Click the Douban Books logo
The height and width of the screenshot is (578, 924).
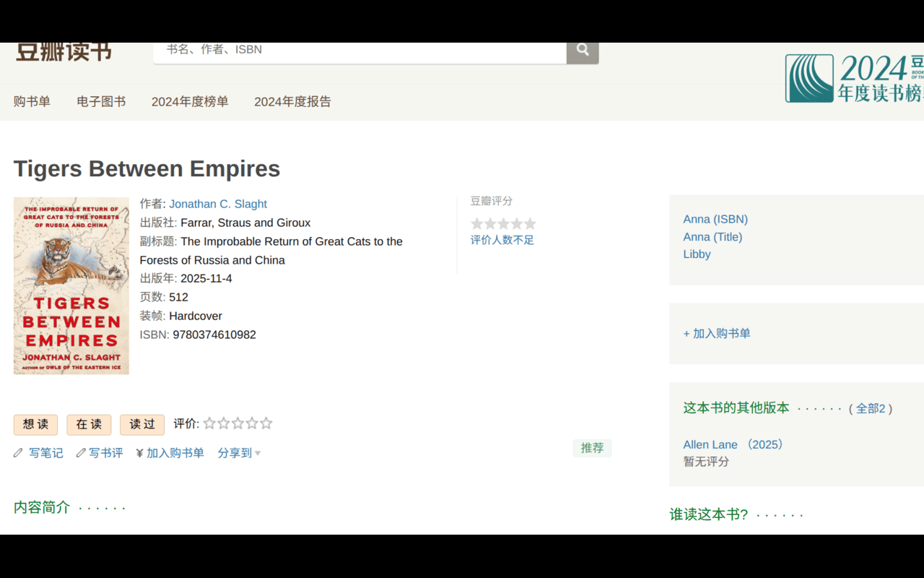click(x=64, y=52)
